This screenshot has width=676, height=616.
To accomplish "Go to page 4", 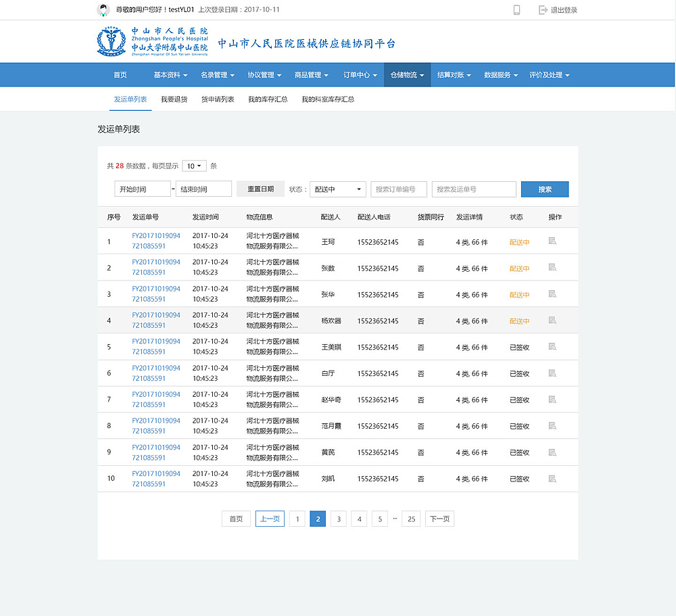I will pos(359,519).
